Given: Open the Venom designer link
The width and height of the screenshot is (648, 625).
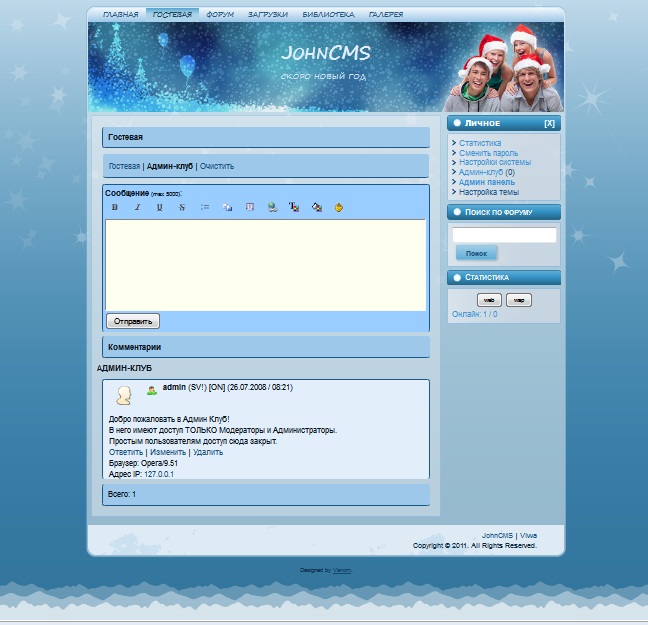Looking at the screenshot, I should pyautogui.click(x=342, y=570).
